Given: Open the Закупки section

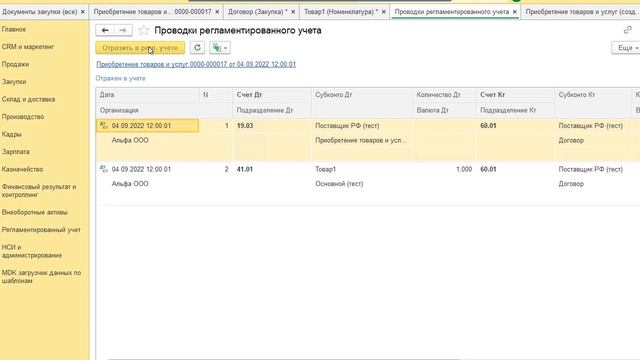Looking at the screenshot, I should [x=14, y=82].
